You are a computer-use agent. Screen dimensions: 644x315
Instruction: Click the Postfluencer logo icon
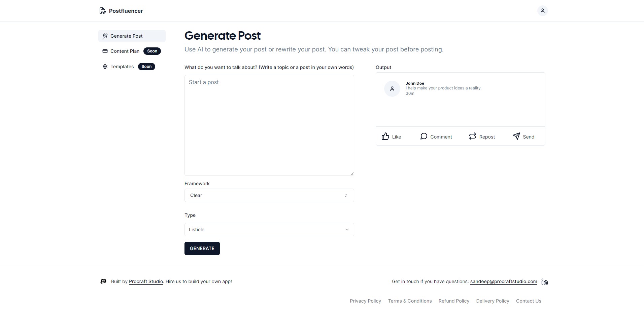[x=102, y=11]
